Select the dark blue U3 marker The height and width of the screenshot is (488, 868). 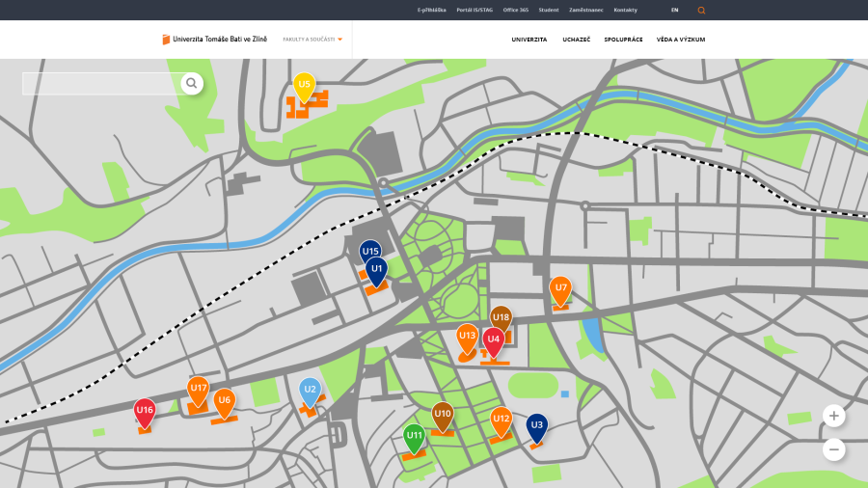pos(537,425)
